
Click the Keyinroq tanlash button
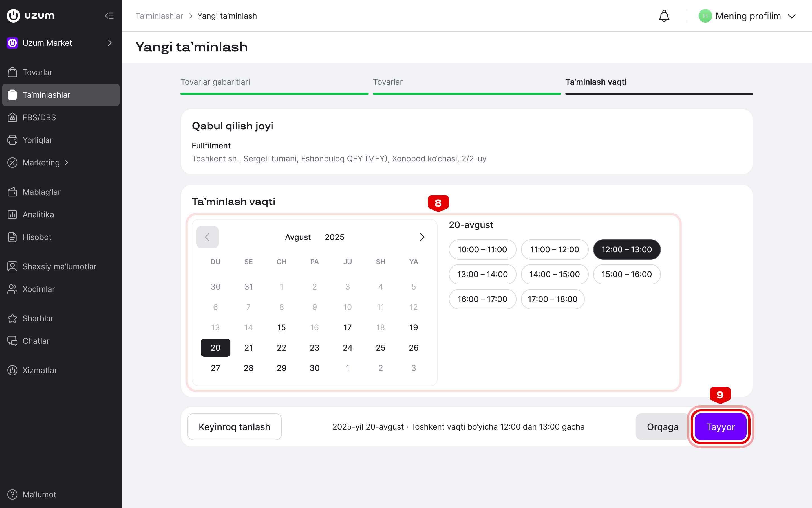point(234,427)
